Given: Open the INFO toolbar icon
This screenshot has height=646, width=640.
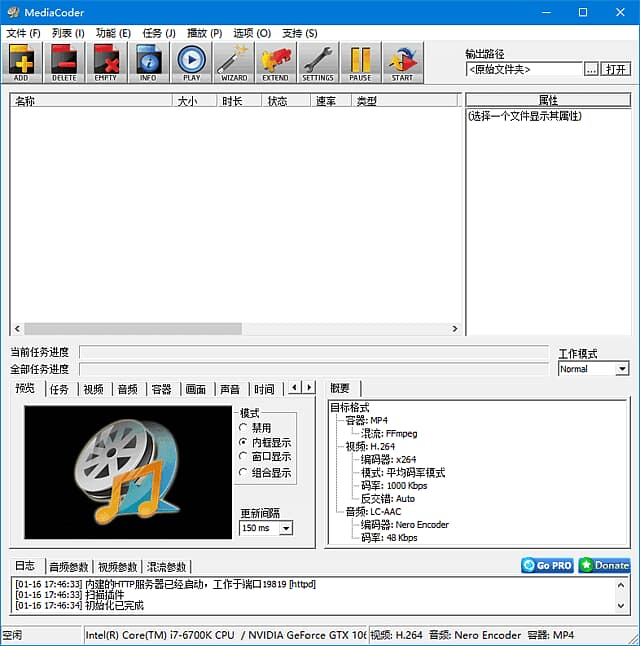Looking at the screenshot, I should [x=148, y=62].
